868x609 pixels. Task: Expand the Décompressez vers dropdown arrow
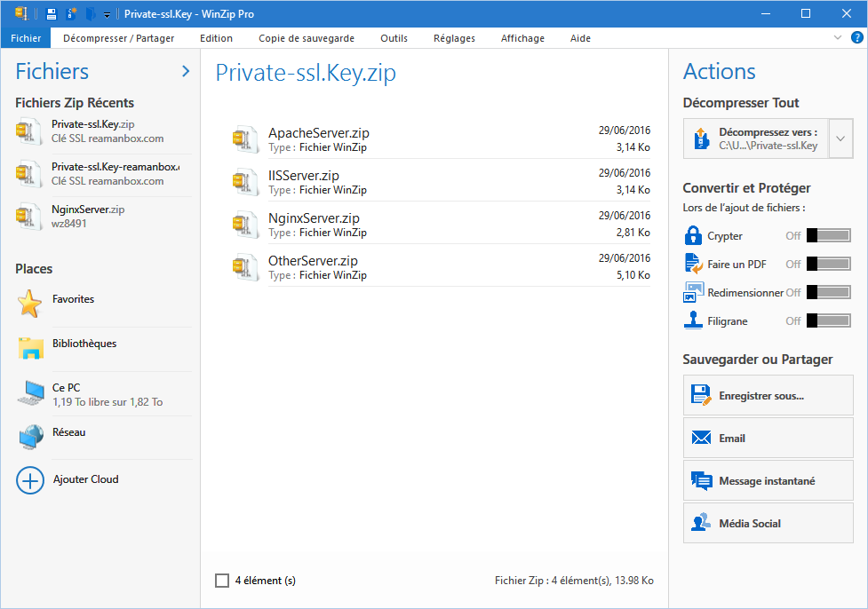[x=840, y=138]
